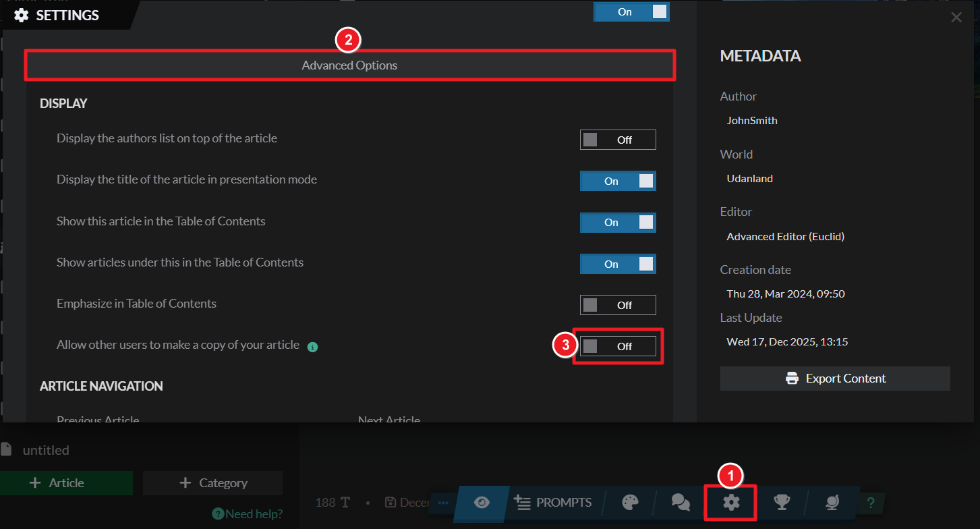The width and height of the screenshot is (980, 529).
Task: Click the 188 word count indicator
Action: tap(333, 503)
